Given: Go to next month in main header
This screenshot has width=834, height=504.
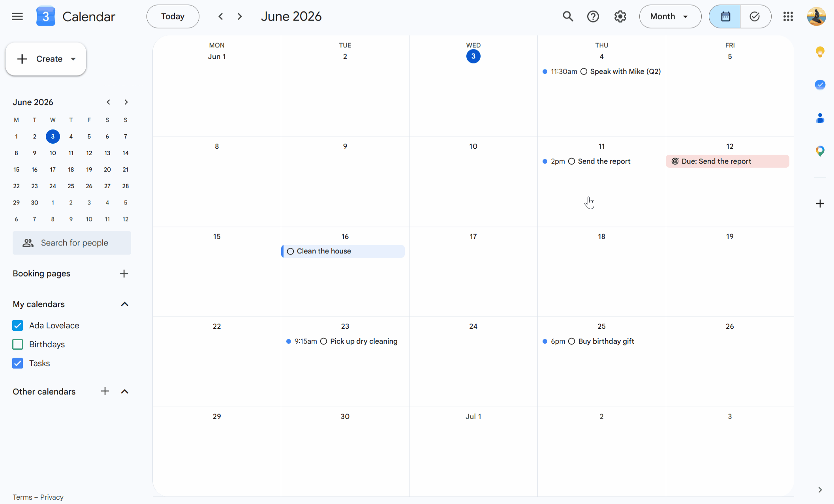Looking at the screenshot, I should pyautogui.click(x=240, y=17).
